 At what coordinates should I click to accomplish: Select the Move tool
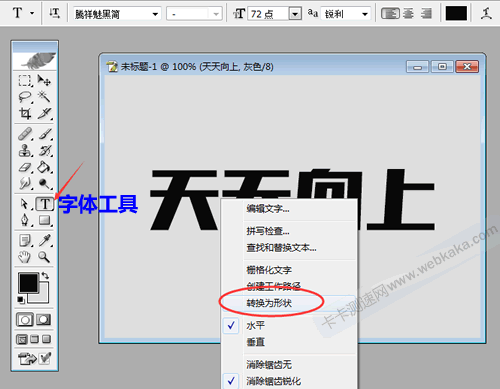click(x=44, y=80)
